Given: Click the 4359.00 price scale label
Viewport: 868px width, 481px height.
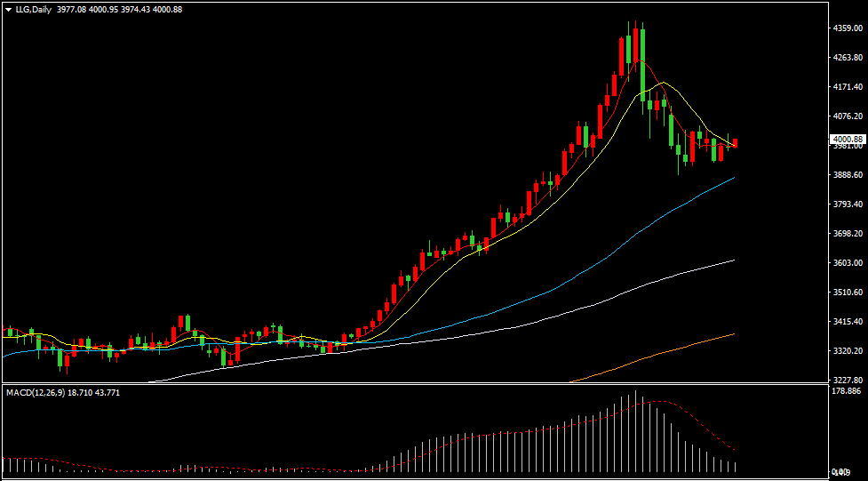Looking at the screenshot, I should (847, 28).
